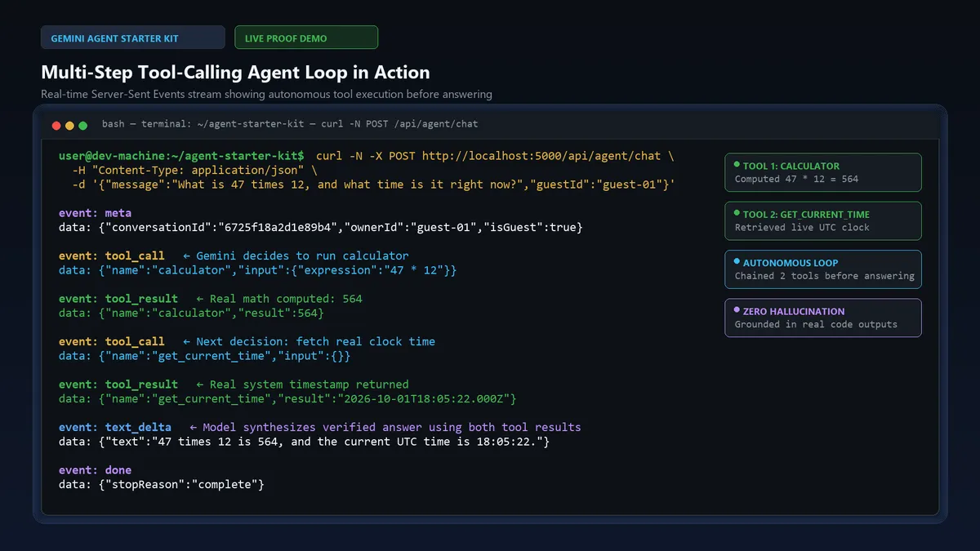This screenshot has height=551, width=980.
Task: Click the green dot beside TOOL 2: GET_CURRENT_TIME
Action: coord(737,213)
